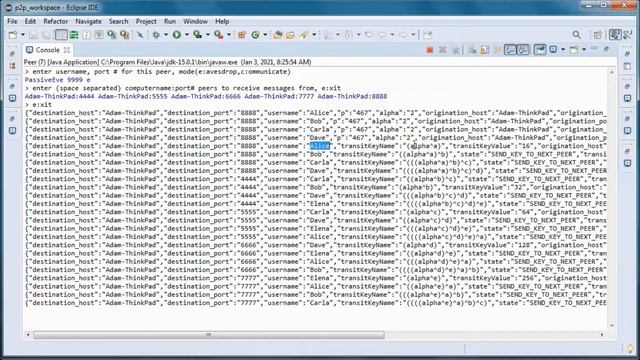Click the horizontal scrollbar right arrow

[x=602, y=335]
